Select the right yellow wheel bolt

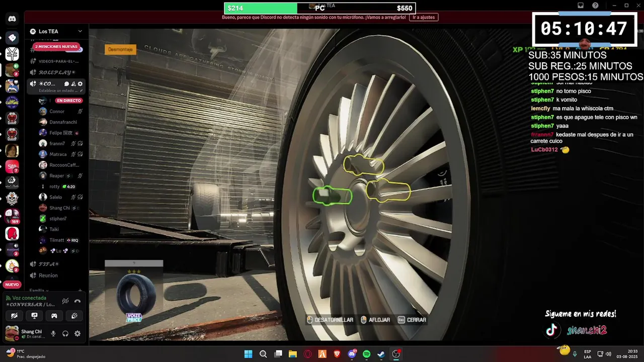[x=388, y=190]
